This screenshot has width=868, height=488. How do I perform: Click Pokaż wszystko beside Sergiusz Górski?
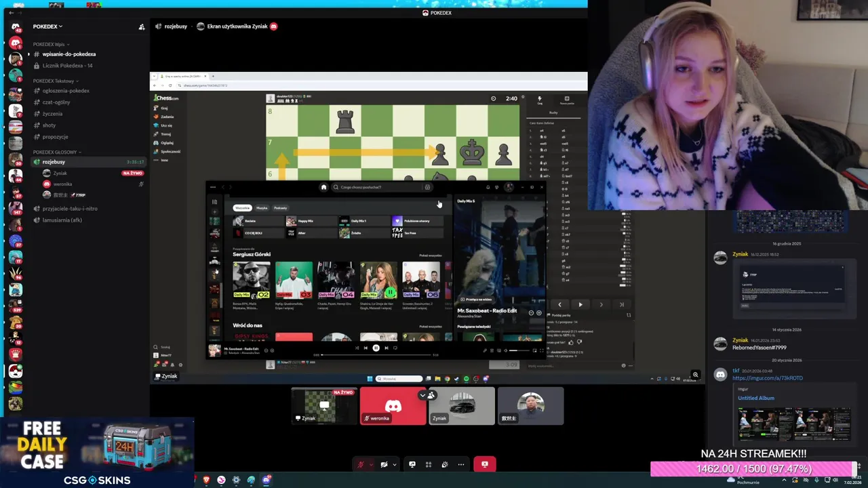pyautogui.click(x=431, y=256)
